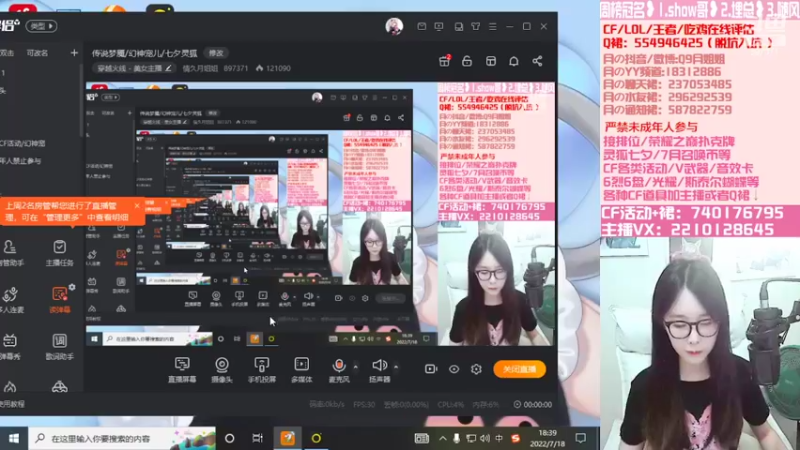Click the orange 关闭直播 button
This screenshot has height=450, width=800.
(519, 369)
